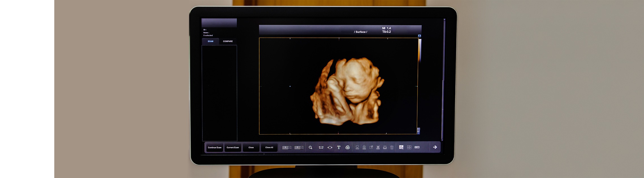The height and width of the screenshot is (178, 644).
Task: Click the small blue icon at image bottom-right
Action: point(418,131)
